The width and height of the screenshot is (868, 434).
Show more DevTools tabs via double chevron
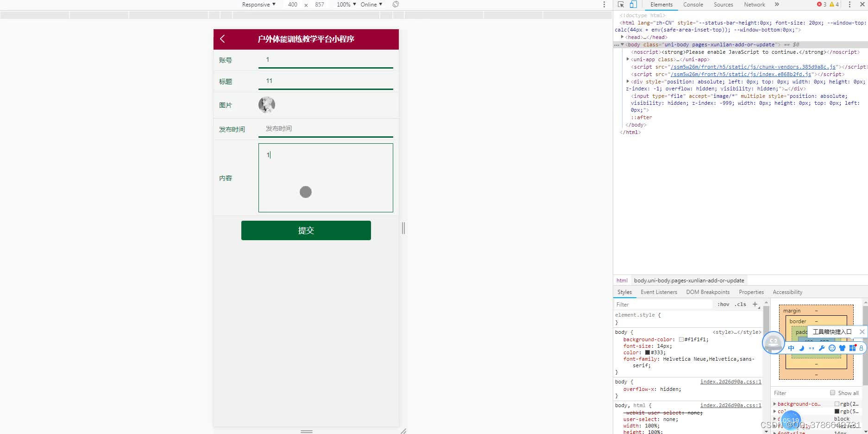coord(777,4)
